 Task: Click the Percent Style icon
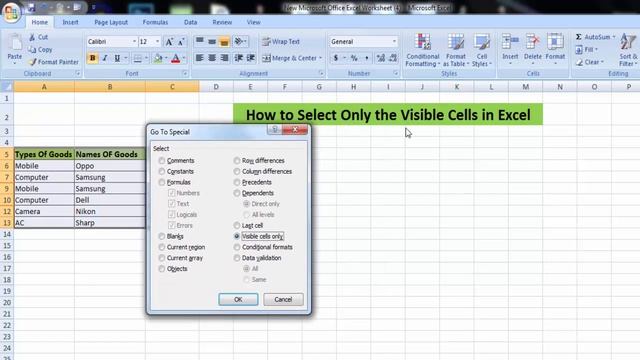354,58
